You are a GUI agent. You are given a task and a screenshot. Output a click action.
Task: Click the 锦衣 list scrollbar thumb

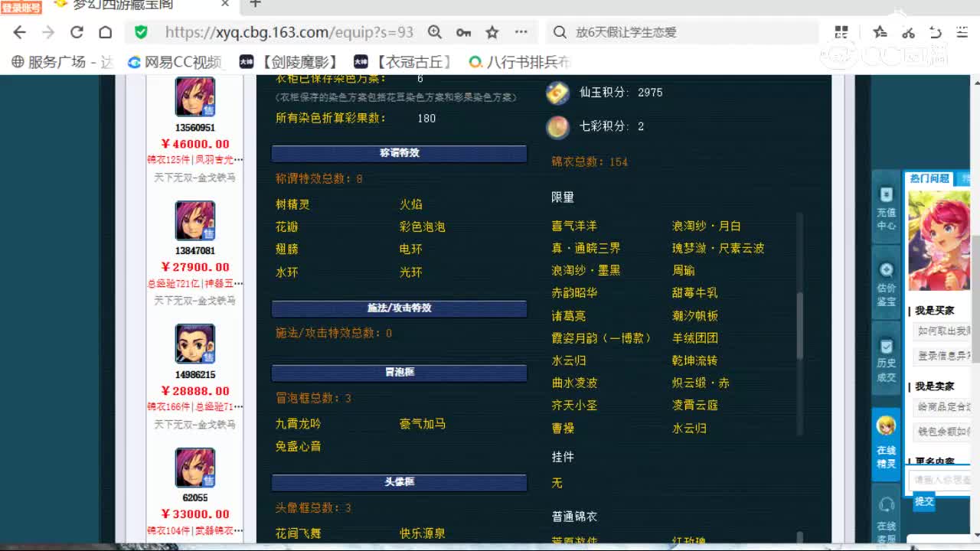(x=800, y=325)
